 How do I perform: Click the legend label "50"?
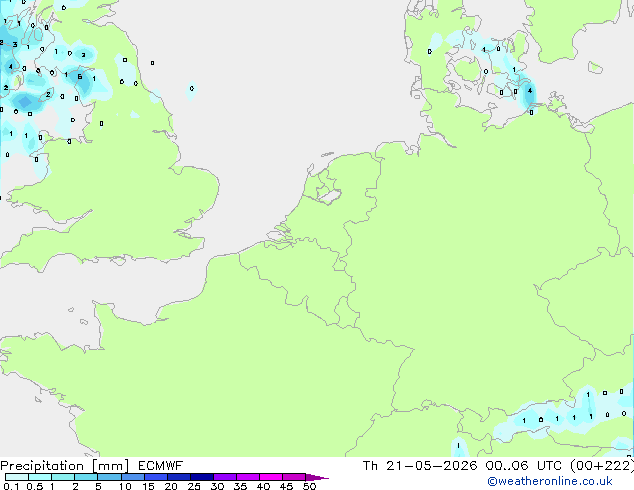pos(309,486)
